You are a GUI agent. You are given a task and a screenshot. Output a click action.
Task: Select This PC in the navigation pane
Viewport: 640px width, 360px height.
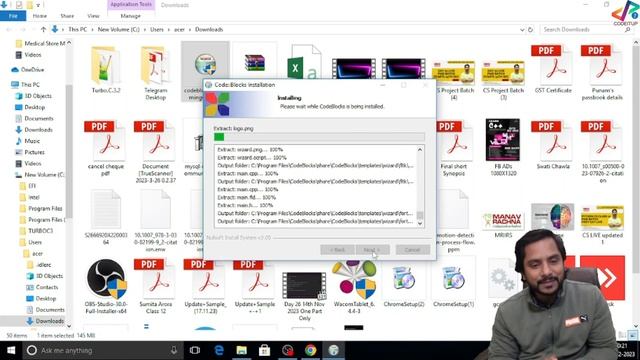pyautogui.click(x=26, y=84)
